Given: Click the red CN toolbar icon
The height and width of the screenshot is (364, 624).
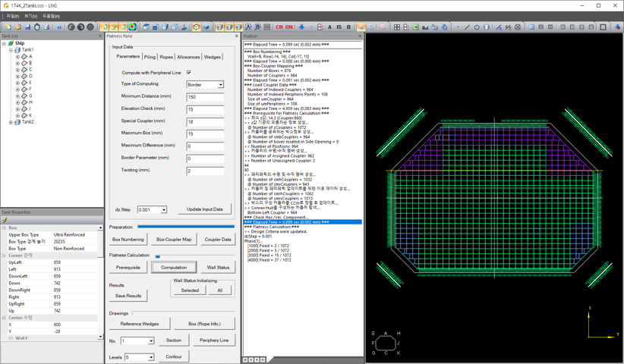Looking at the screenshot, I should 279,27.
